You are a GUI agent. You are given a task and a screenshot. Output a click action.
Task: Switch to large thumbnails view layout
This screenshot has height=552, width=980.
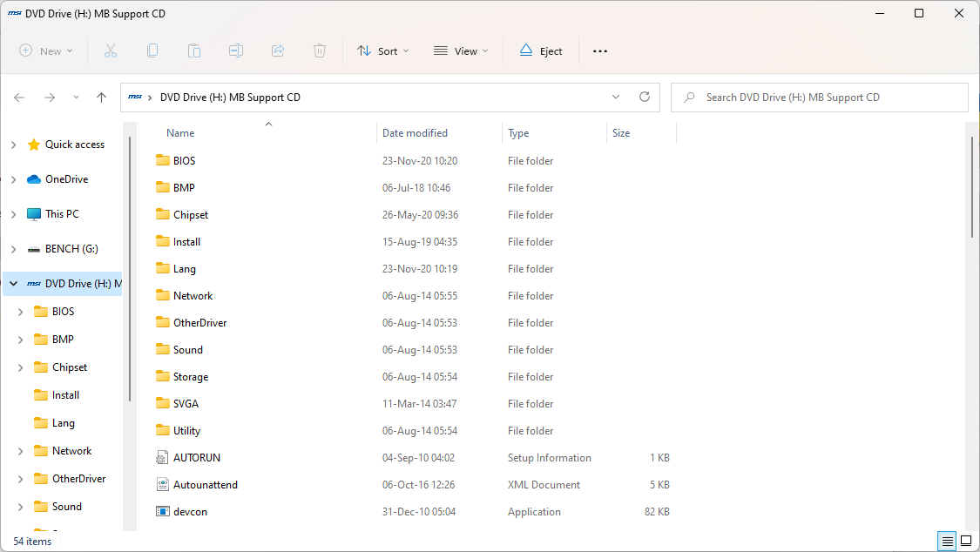965,541
